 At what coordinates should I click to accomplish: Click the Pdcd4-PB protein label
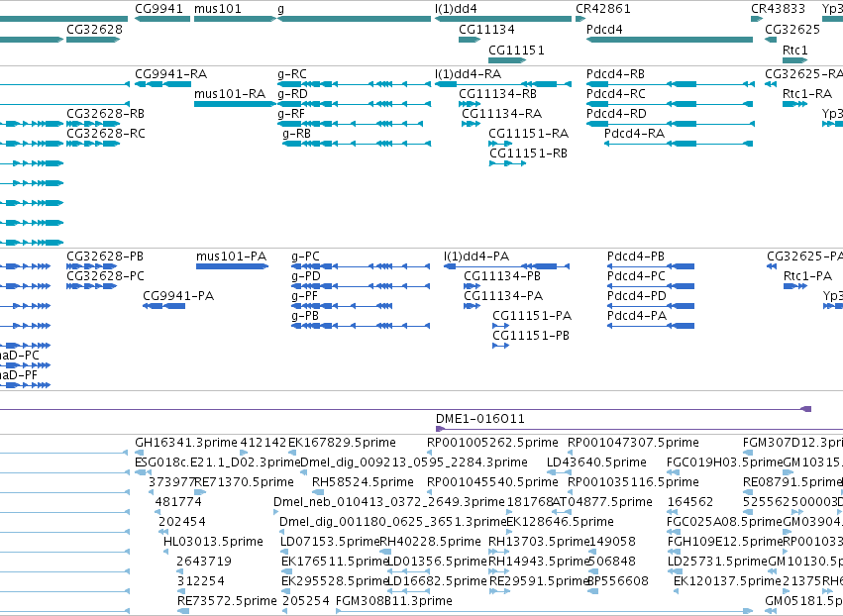[636, 256]
